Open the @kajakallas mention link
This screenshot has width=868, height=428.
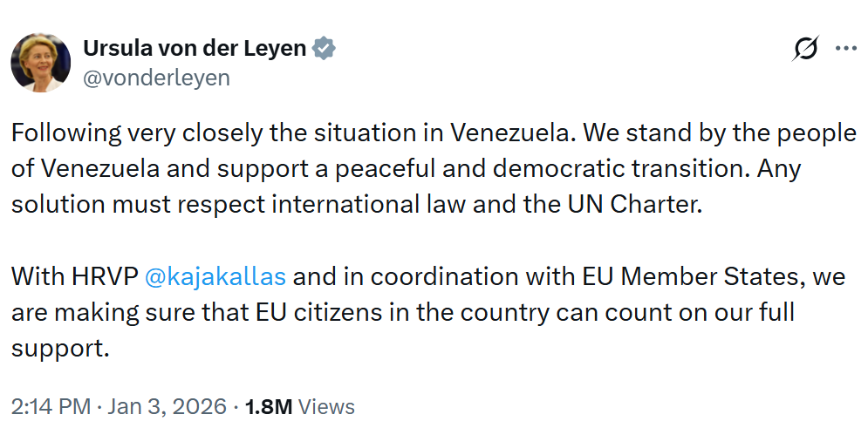215,276
